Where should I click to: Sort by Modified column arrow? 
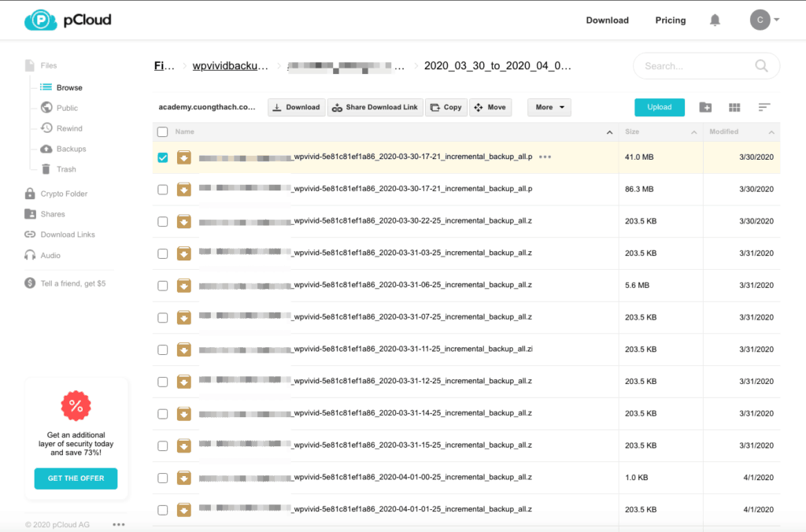click(x=771, y=132)
